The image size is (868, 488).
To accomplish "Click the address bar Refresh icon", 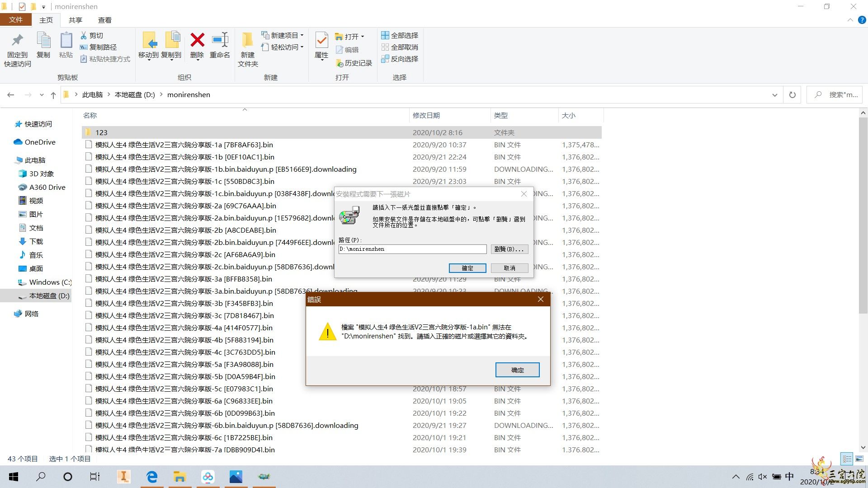I will pos(792,95).
